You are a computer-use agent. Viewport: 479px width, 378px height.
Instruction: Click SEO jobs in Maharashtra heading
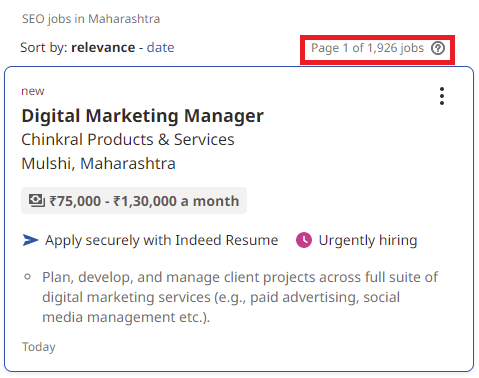tap(91, 19)
